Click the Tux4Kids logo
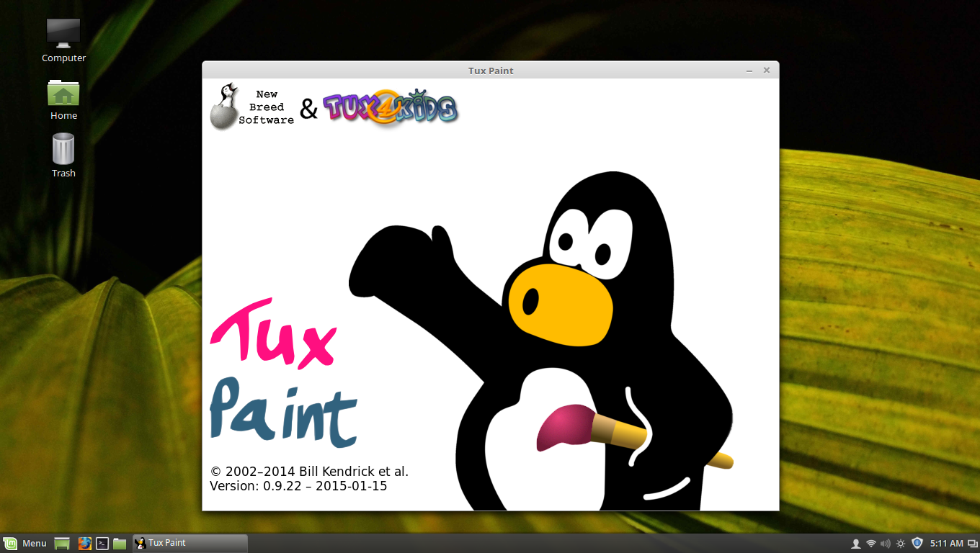Screen dimensions: 980x553 coord(391,108)
